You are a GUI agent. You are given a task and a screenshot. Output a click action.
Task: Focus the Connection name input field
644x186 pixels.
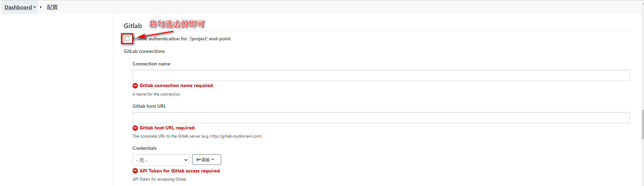[x=381, y=75]
